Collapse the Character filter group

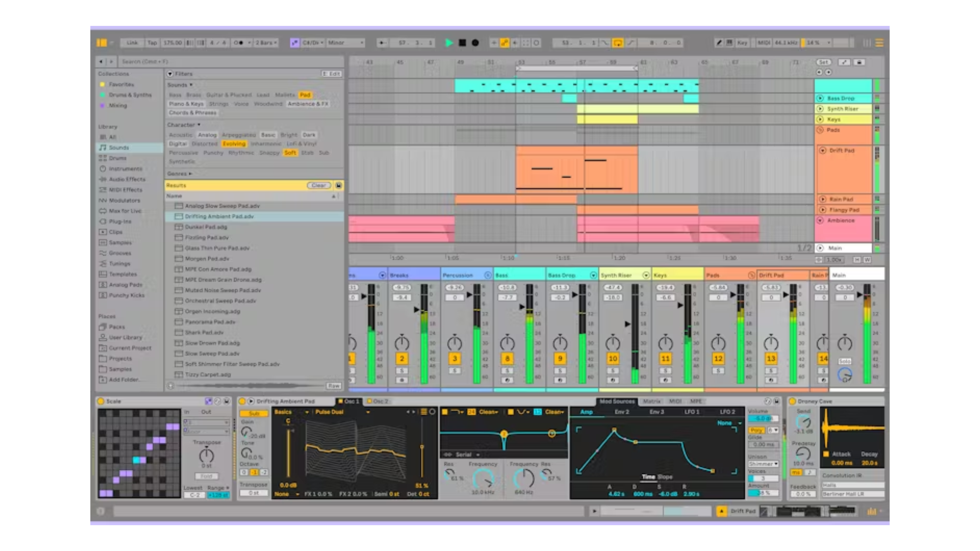click(183, 125)
